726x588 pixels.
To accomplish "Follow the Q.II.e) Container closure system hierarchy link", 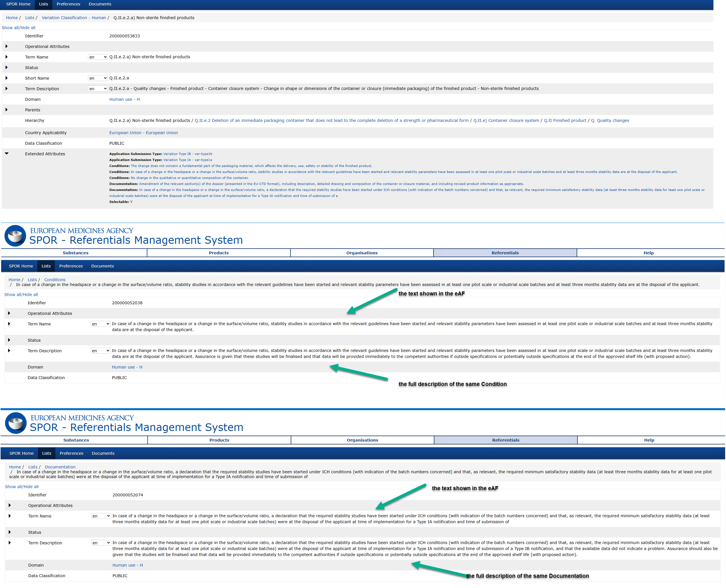I will pos(506,120).
